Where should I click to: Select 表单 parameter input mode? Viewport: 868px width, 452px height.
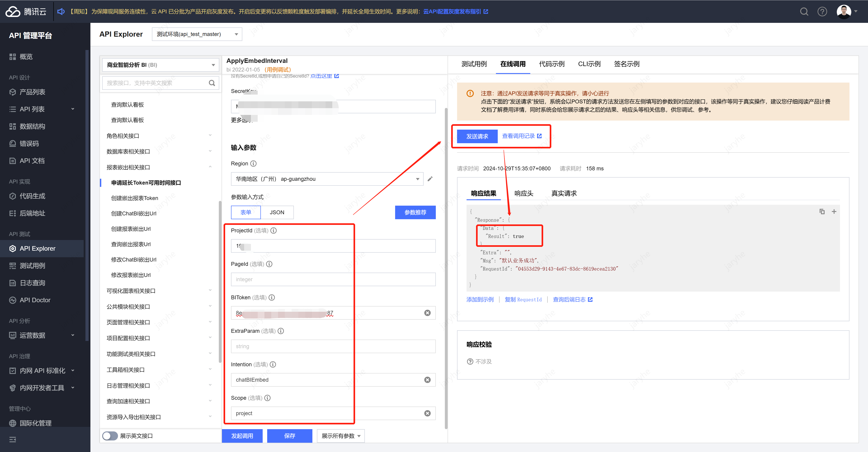click(x=246, y=212)
